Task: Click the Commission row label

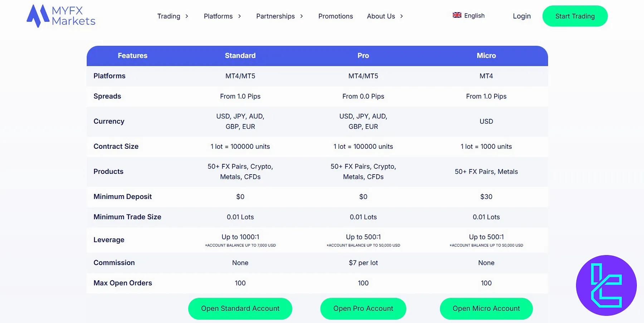Action: tap(114, 263)
